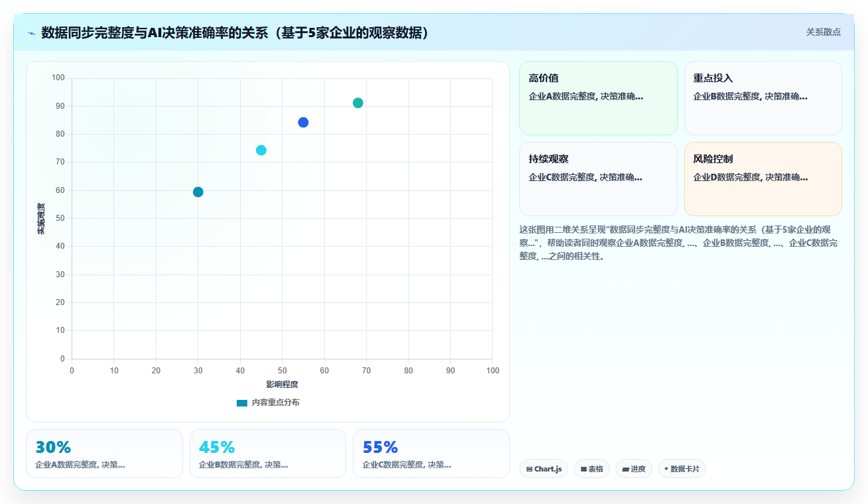Select the green data point at 68
868x504 pixels.
pos(358,103)
